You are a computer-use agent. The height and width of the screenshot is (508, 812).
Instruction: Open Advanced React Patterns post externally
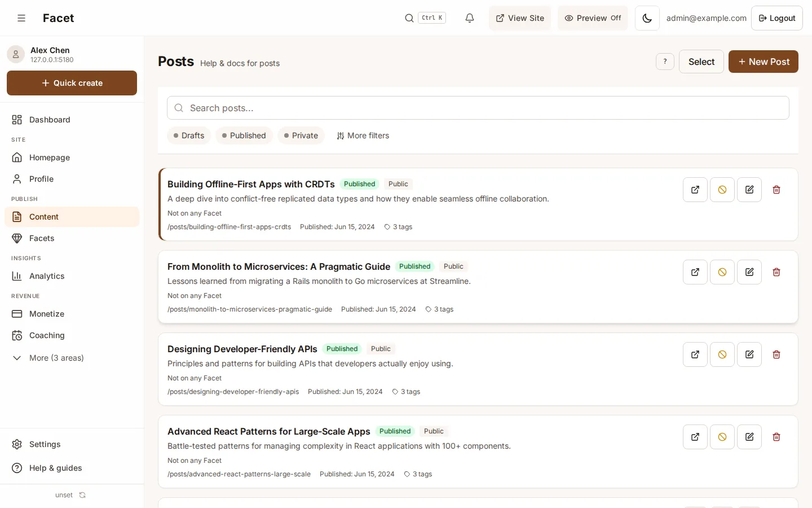(695, 437)
